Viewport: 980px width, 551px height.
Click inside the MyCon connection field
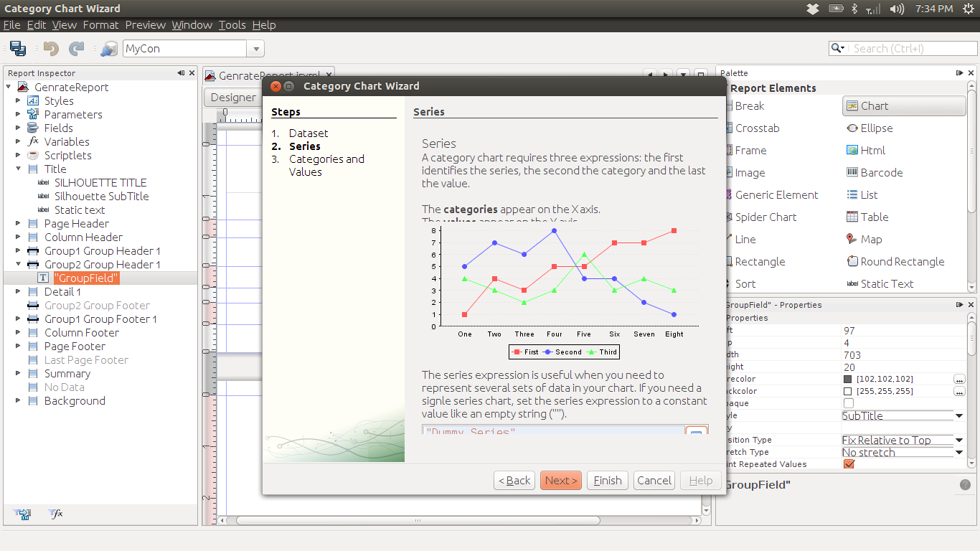pos(183,48)
